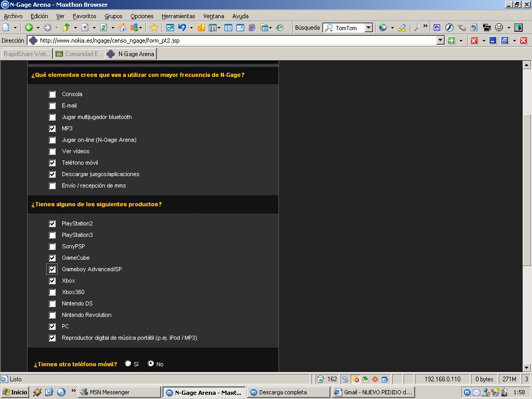
Task: Click the calendar folder toolbar icon
Action: coord(264,28)
